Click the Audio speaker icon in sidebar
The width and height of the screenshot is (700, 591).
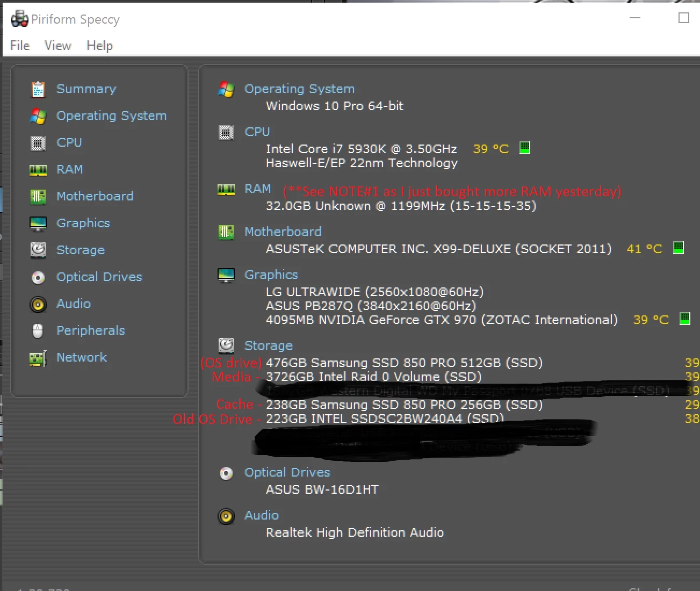pos(38,305)
